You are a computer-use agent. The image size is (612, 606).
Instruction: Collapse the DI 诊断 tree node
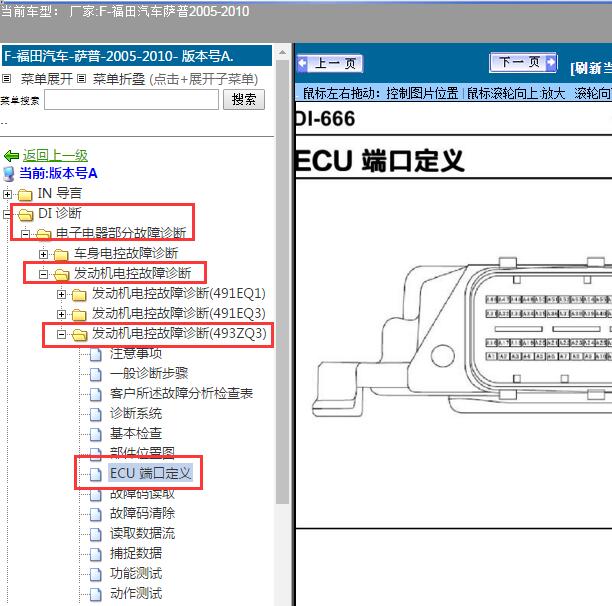(x=7, y=214)
